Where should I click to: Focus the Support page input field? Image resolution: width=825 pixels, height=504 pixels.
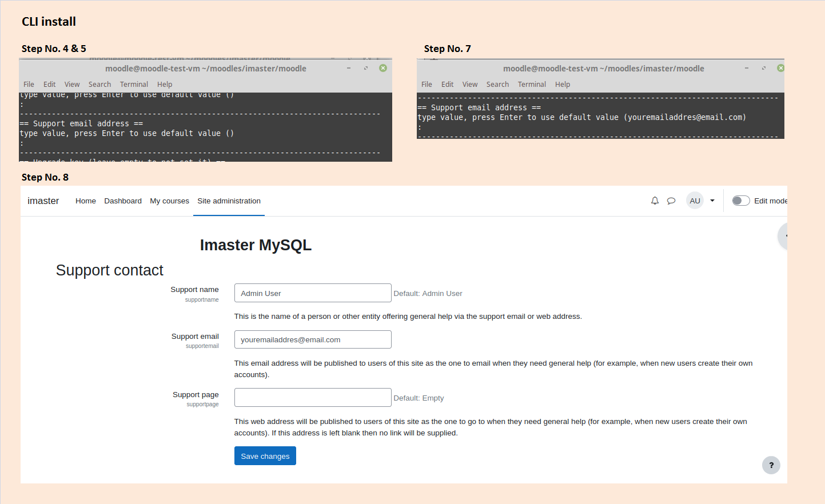pos(313,398)
